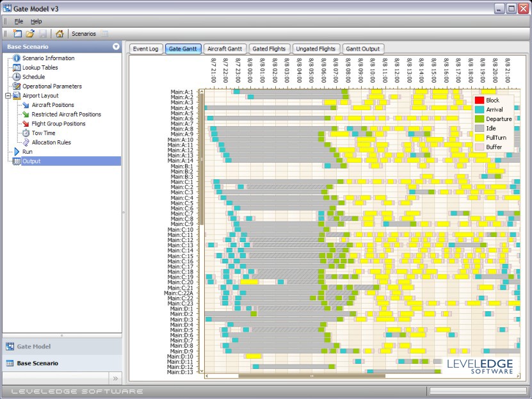Screen dimensions: 532x399
Task: Select Restricted Aircraft Positions green arrow item
Action: [x=66, y=114]
